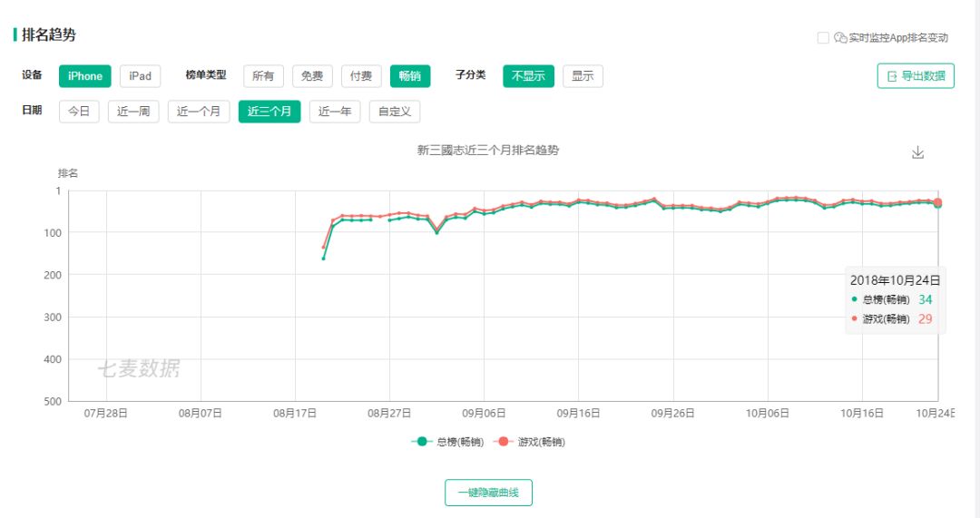Click the 09月06日 x-axis label
This screenshot has height=518, width=980.
click(x=484, y=413)
